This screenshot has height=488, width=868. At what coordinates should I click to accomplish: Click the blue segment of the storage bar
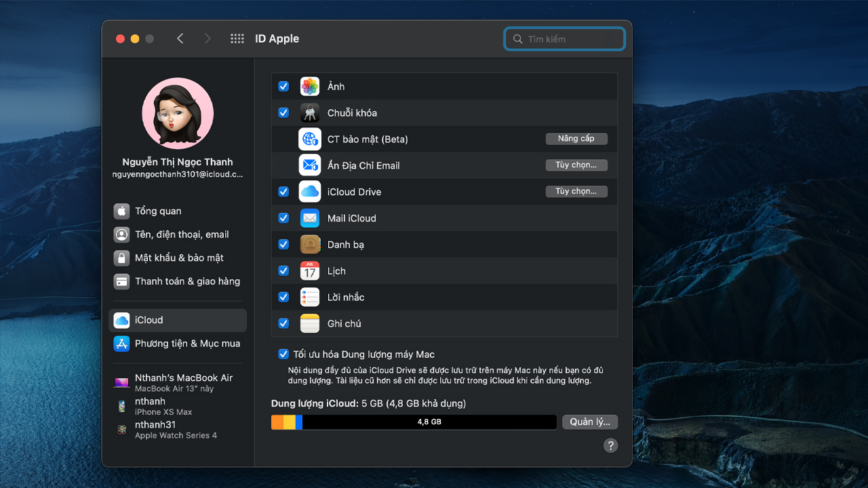[299, 422]
